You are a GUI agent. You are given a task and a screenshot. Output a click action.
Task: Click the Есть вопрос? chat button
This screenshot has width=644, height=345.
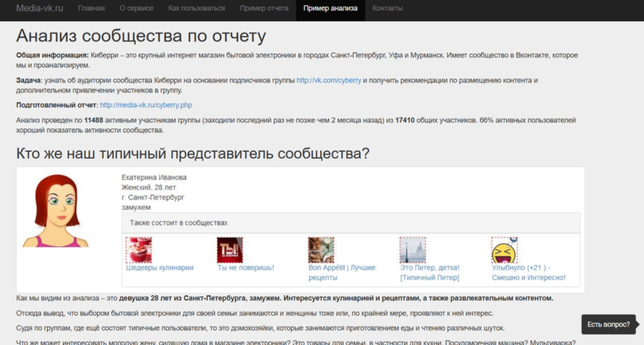pyautogui.click(x=608, y=324)
